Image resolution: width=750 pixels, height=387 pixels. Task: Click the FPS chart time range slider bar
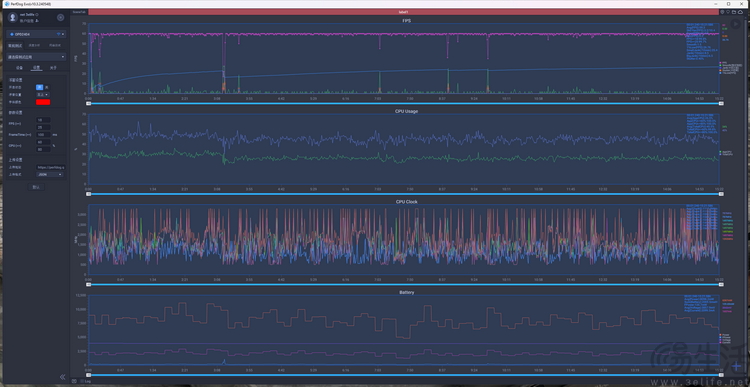(x=404, y=103)
